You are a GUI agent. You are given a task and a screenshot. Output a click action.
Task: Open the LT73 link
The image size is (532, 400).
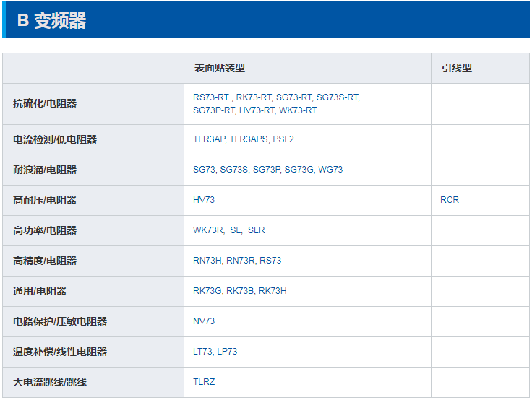point(202,352)
